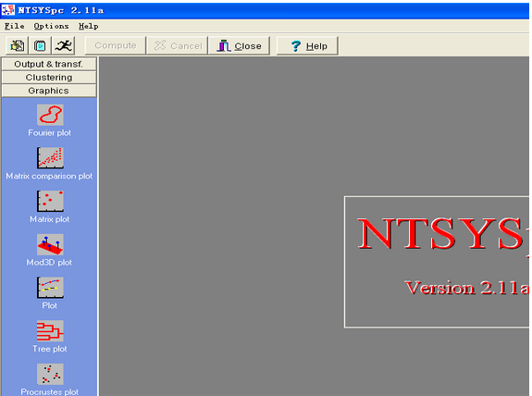532x396 pixels.
Task: Click the Tree plot label text
Action: tap(50, 349)
